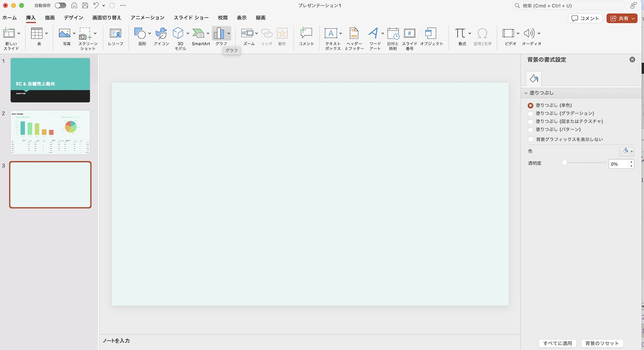Insert a SmartArt graphic
644x350 pixels.
click(x=198, y=33)
